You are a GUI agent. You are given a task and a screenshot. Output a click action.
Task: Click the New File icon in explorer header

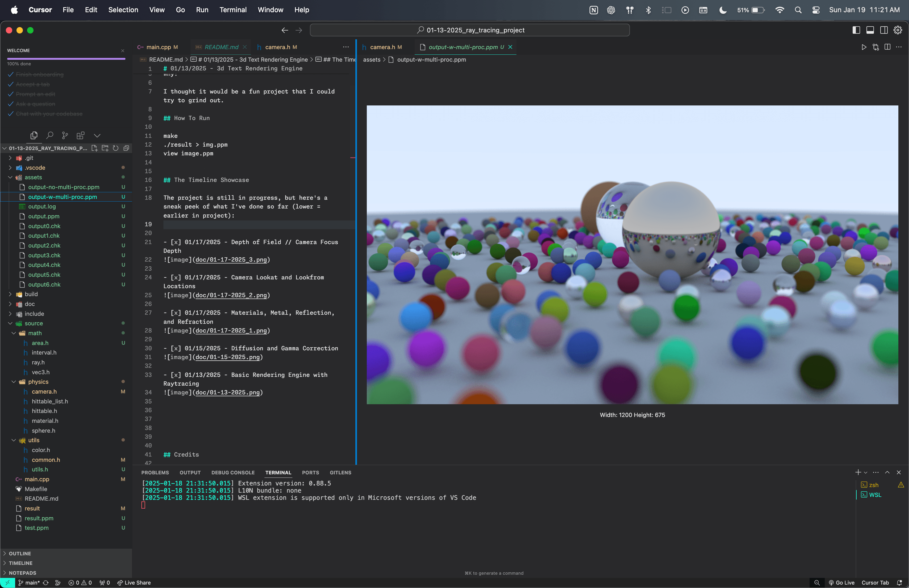pyautogui.click(x=94, y=148)
